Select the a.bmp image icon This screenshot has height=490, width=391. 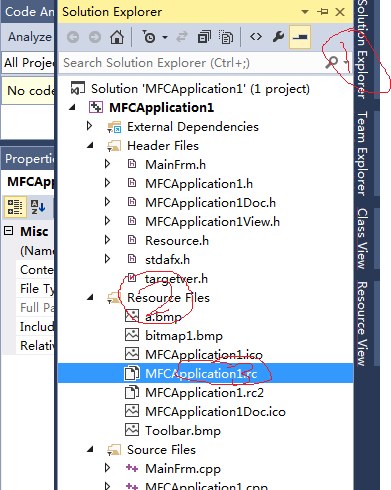132,316
